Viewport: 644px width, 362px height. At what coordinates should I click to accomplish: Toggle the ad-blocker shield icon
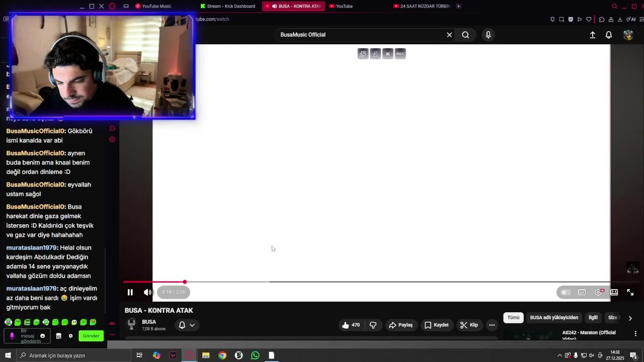pyautogui.click(x=571, y=19)
